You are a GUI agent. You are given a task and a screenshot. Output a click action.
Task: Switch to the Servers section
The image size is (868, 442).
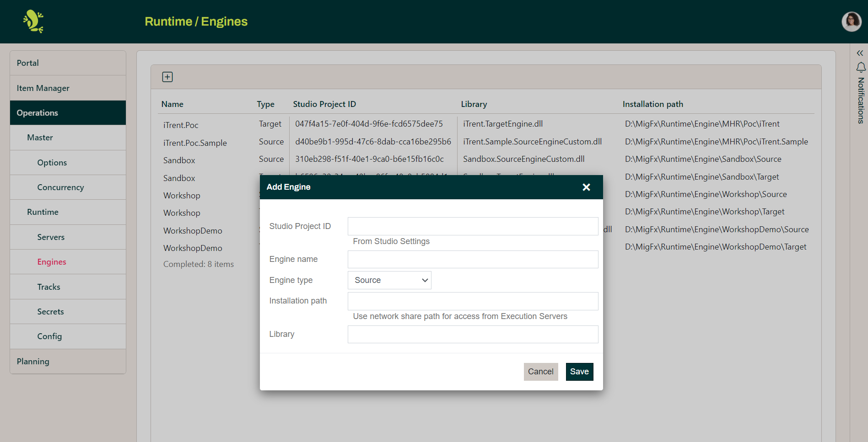pyautogui.click(x=51, y=237)
